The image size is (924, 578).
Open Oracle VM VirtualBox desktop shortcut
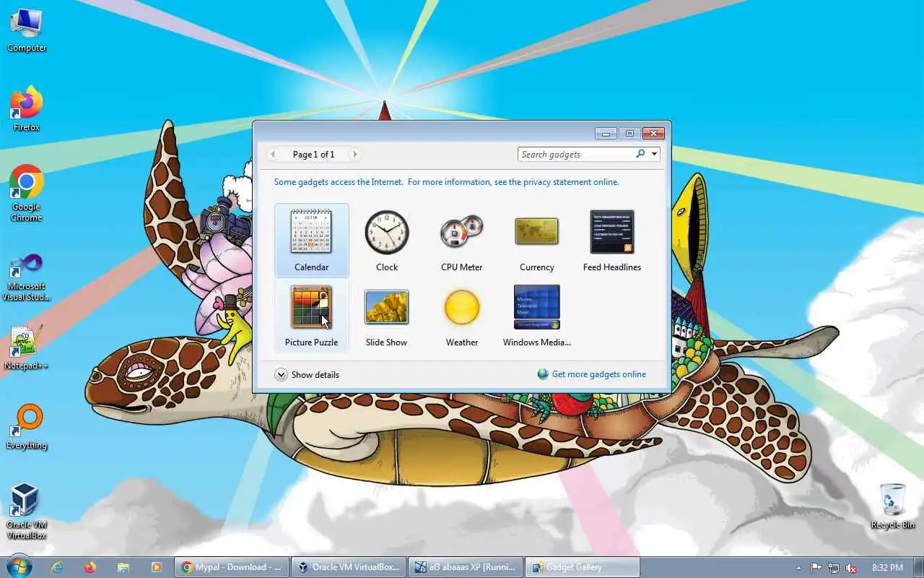coord(27,512)
